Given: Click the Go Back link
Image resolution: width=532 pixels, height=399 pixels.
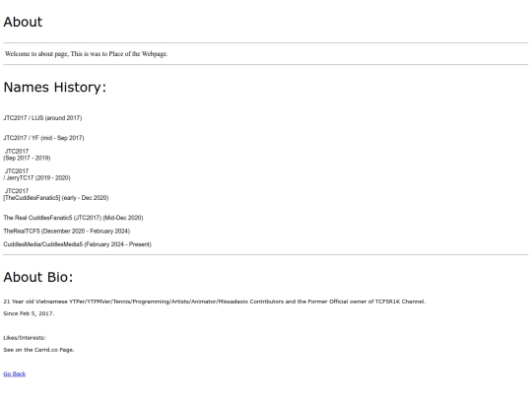Looking at the screenshot, I should tap(15, 374).
